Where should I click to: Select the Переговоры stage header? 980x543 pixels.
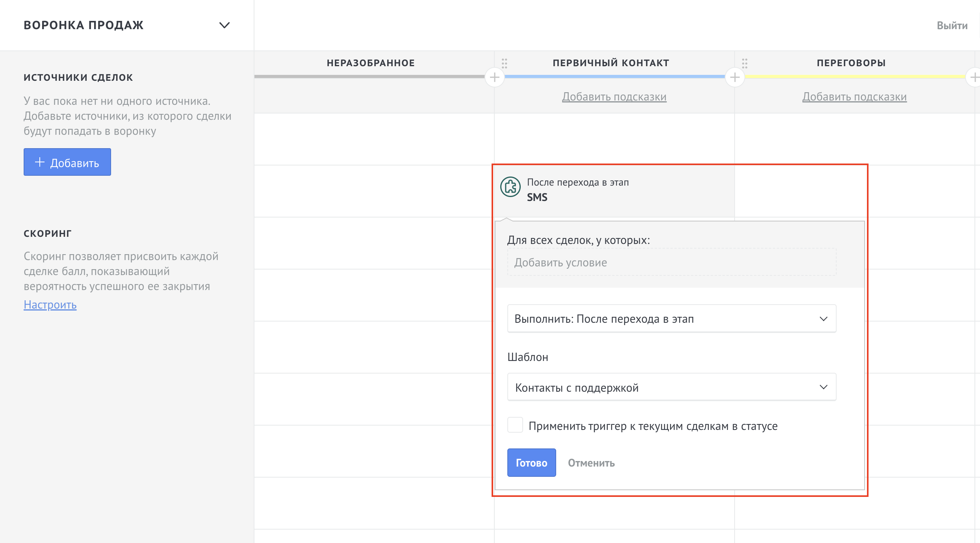pyautogui.click(x=851, y=63)
